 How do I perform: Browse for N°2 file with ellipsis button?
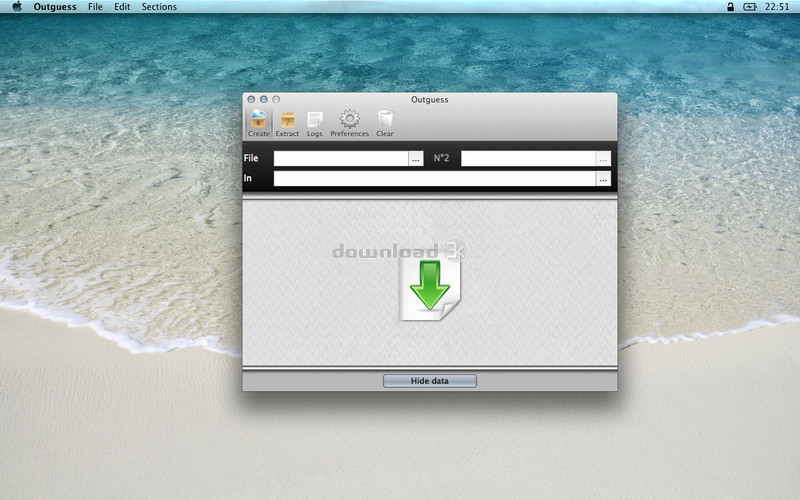(603, 159)
